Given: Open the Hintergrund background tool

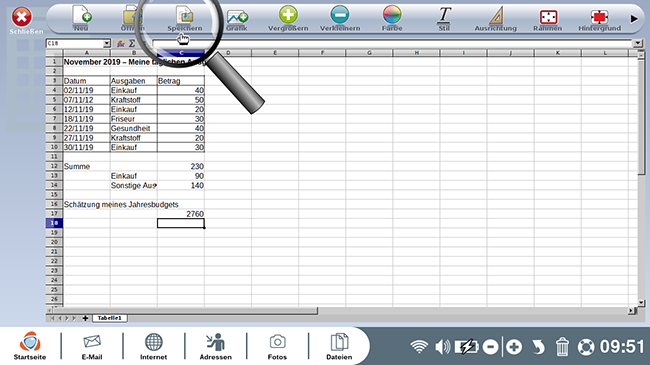Looking at the screenshot, I should click(599, 17).
